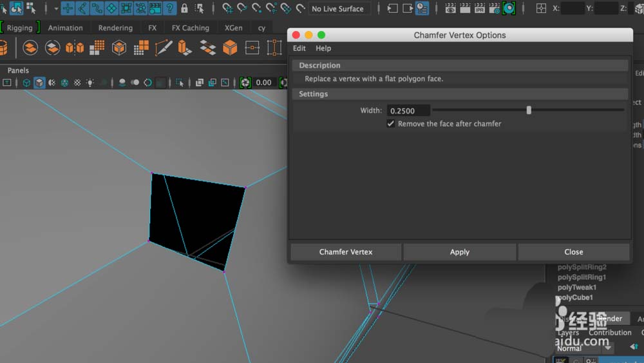Click the Width slider handle
Image resolution: width=644 pixels, height=363 pixels.
(529, 110)
